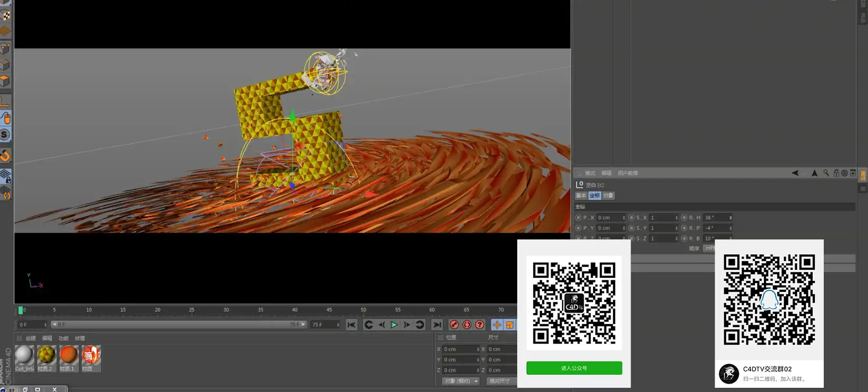Open the 对象 (相对) coordinate dropdown
Image resolution: width=868 pixels, height=392 pixels.
(x=461, y=381)
